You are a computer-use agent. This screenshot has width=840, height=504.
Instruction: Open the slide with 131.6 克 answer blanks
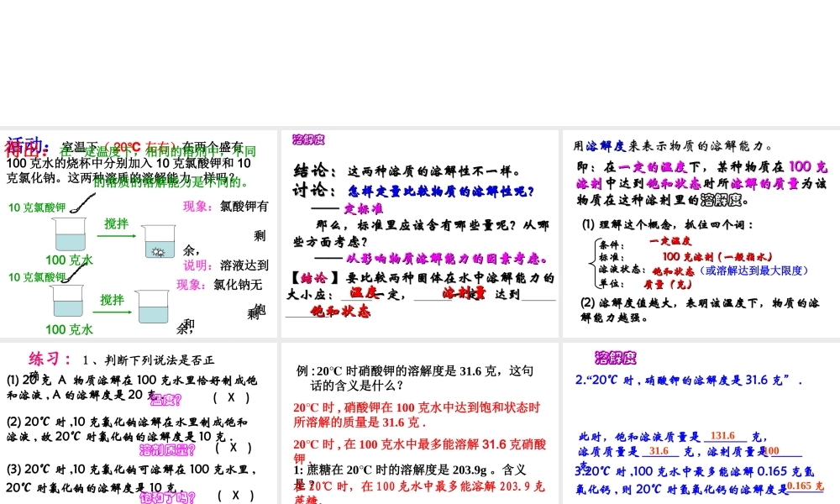701,423
